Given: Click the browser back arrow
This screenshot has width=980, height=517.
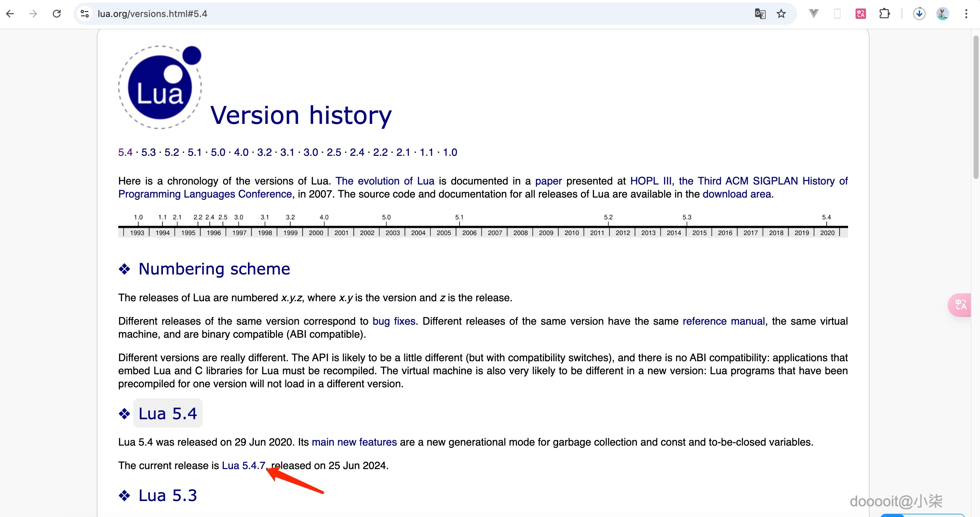Looking at the screenshot, I should 10,14.
